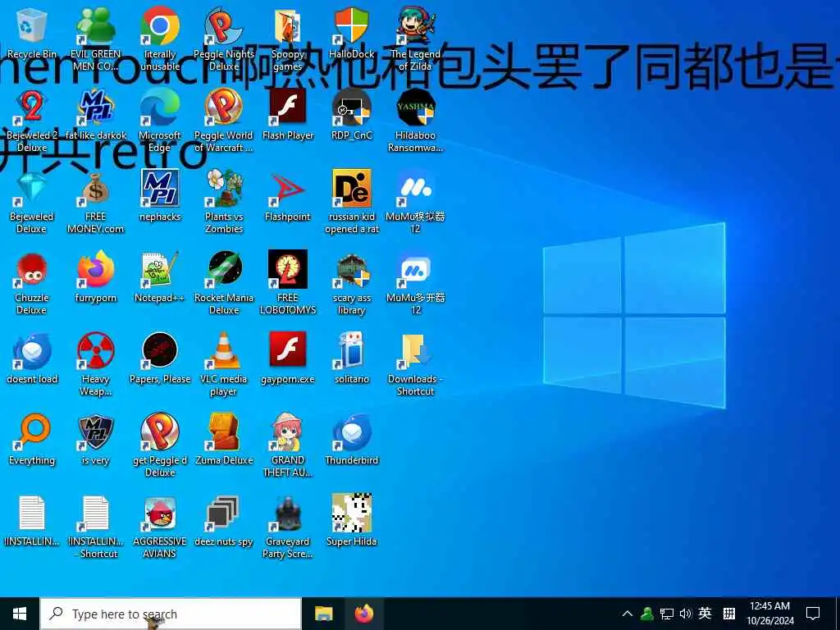Select the Everything search icon
This screenshot has width=840, height=630.
click(x=32, y=431)
